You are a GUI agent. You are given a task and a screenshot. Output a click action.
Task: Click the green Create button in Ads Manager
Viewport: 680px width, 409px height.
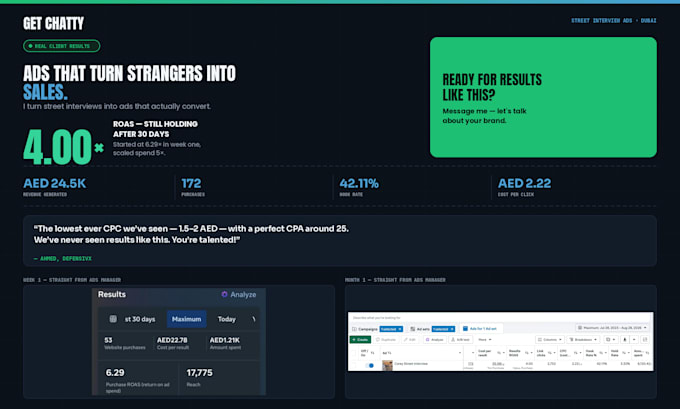(360, 340)
